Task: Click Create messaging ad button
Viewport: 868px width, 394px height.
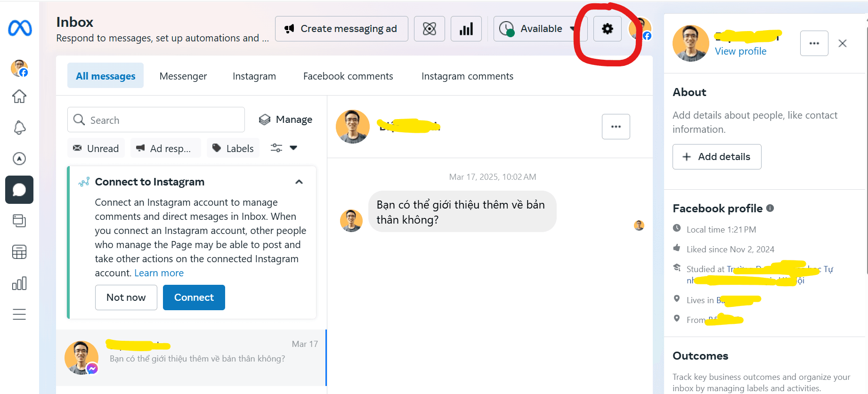Action: pos(341,29)
